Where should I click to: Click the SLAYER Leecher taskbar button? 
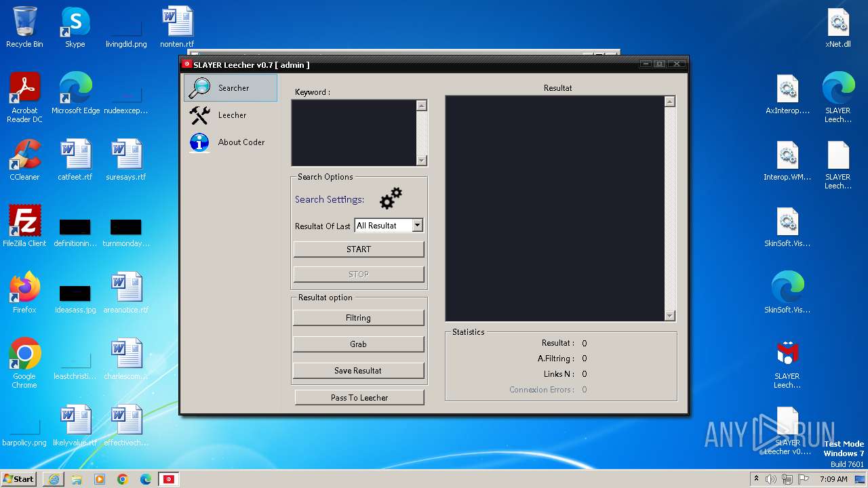click(169, 479)
